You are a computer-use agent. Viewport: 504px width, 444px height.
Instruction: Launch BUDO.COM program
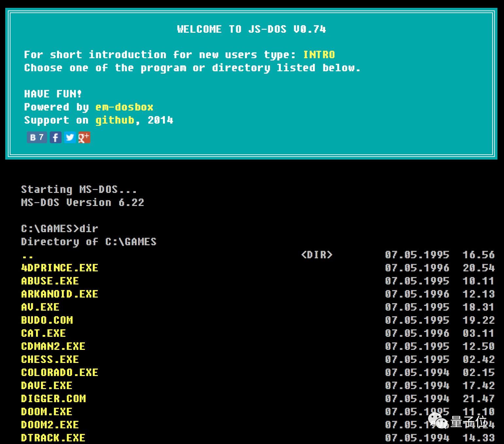(47, 320)
